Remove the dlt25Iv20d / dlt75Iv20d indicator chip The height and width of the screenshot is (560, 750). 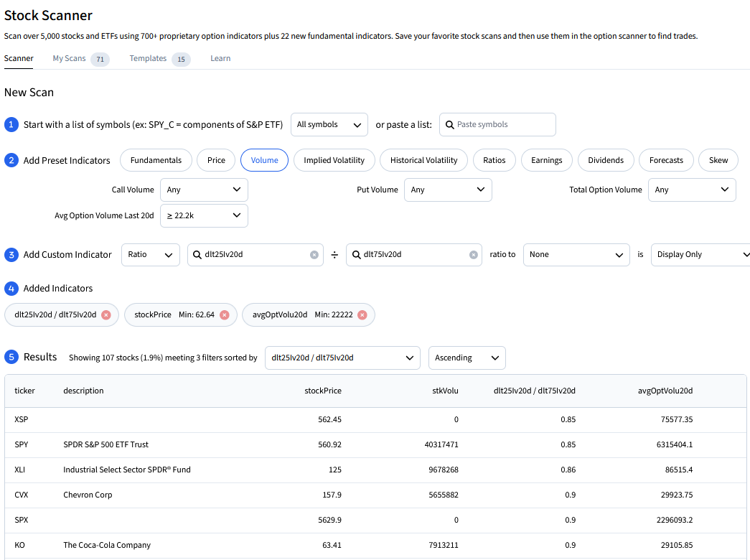106,314
